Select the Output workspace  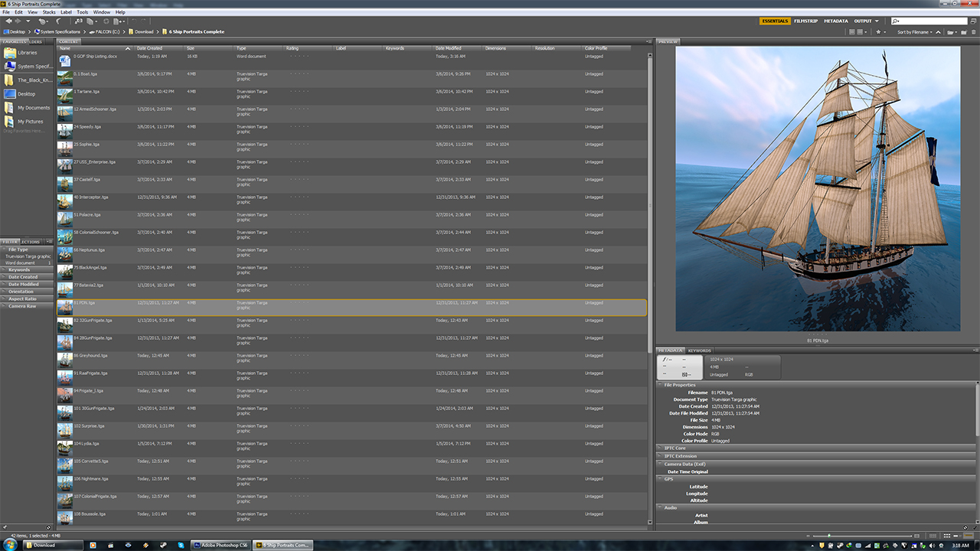tap(863, 21)
